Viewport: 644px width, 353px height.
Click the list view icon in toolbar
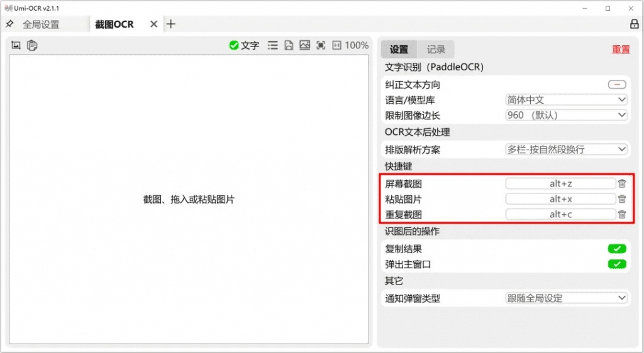coord(272,45)
